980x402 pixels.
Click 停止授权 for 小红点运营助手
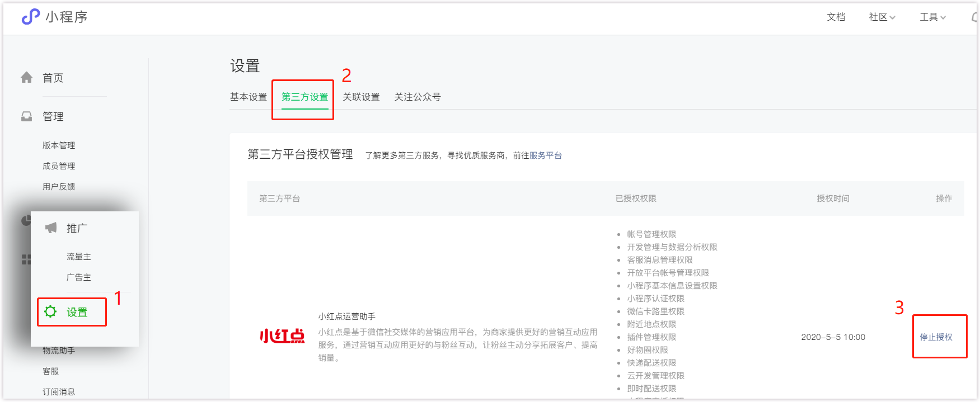click(x=936, y=337)
